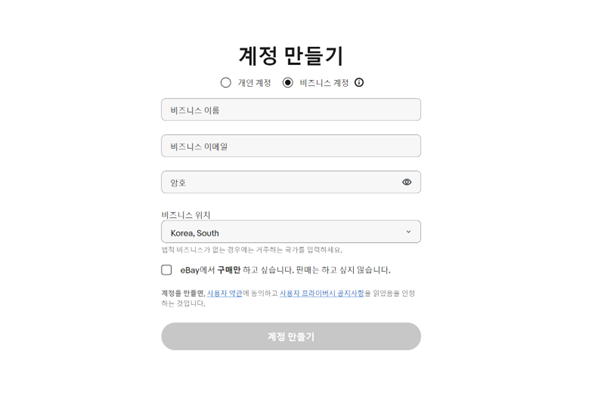Open the 사용자 프라이버시 공지사항 link
The height and width of the screenshot is (394, 601).
322,293
